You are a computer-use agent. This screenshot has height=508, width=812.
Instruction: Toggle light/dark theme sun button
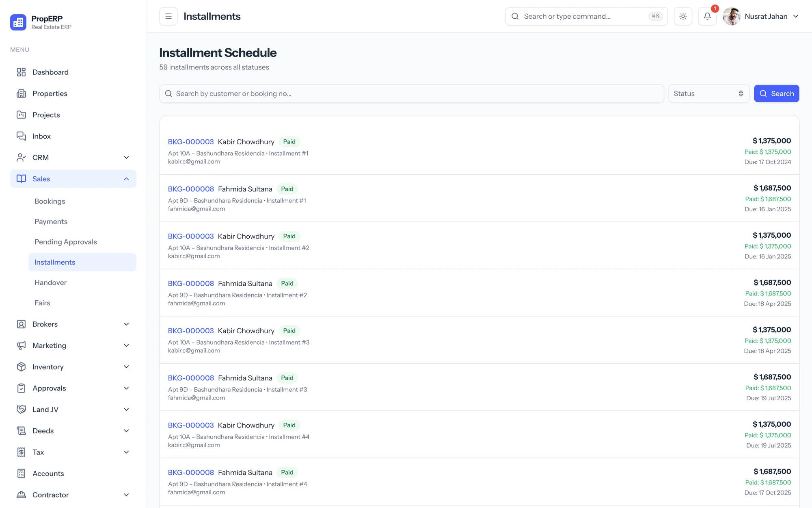coord(683,16)
